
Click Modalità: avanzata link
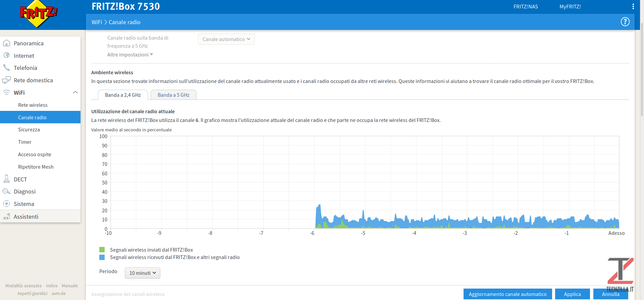[x=23, y=286]
